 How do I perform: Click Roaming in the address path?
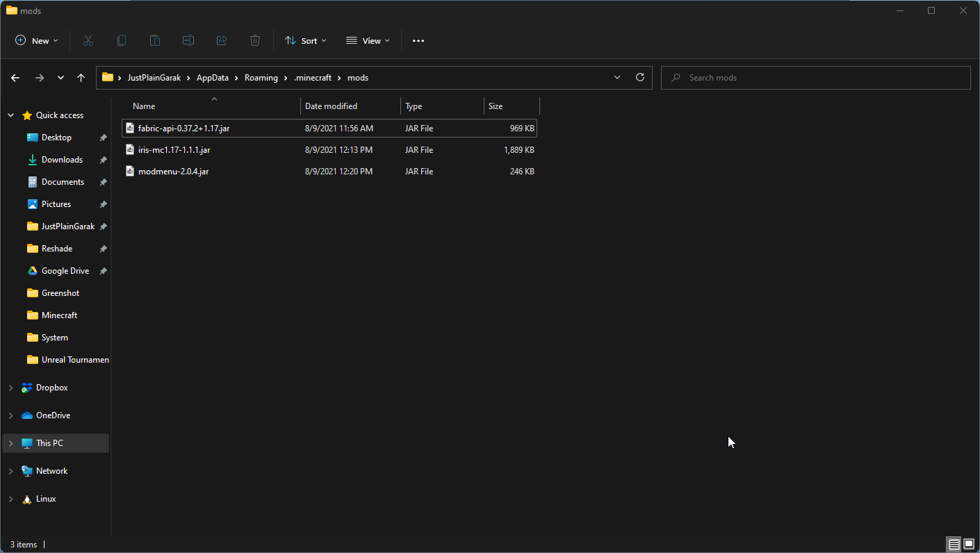[x=261, y=78]
